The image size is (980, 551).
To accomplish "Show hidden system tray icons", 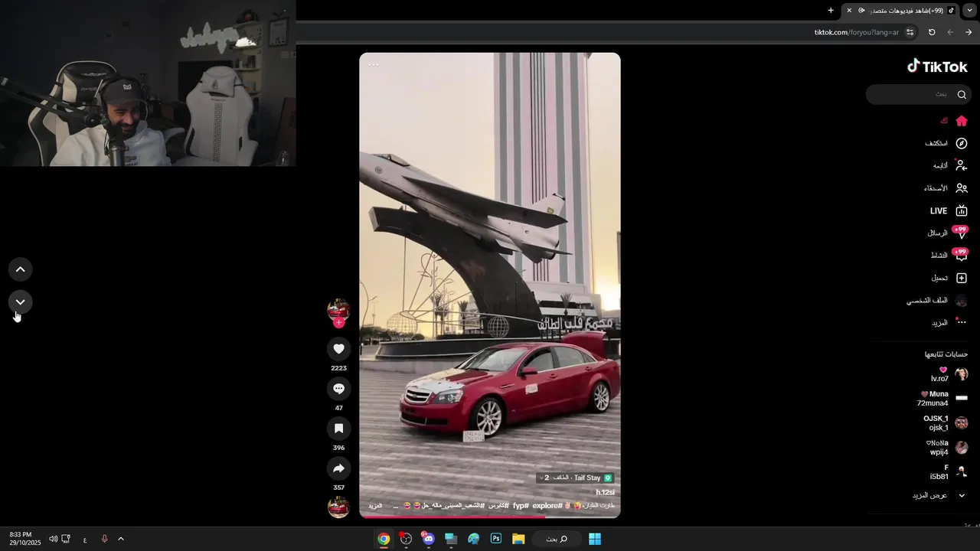I will click(121, 540).
